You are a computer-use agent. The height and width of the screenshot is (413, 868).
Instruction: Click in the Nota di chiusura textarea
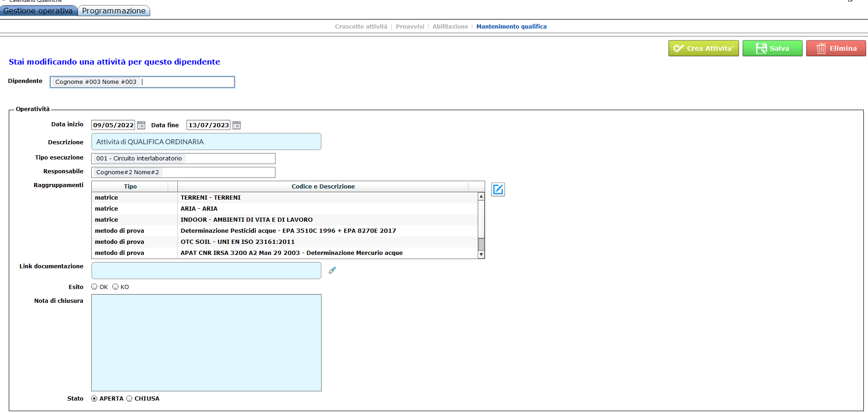(206, 342)
